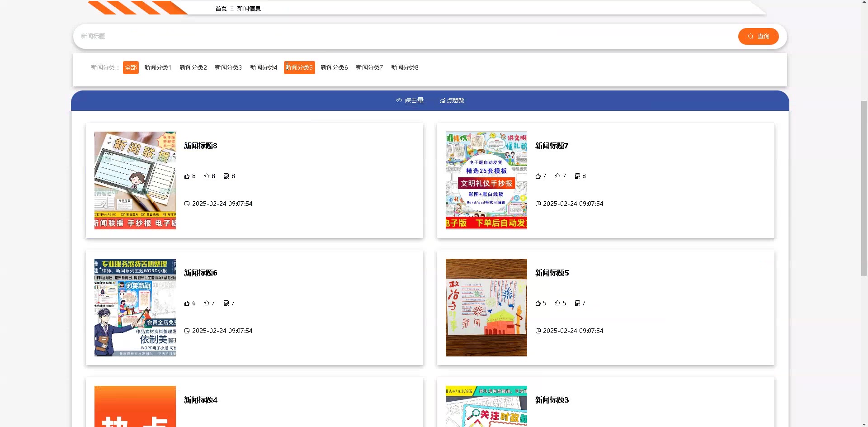Click the clock icon for 新闻标题5

point(538,331)
